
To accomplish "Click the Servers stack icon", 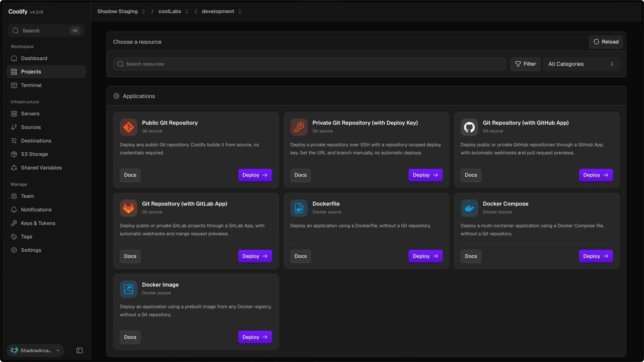I will [14, 113].
